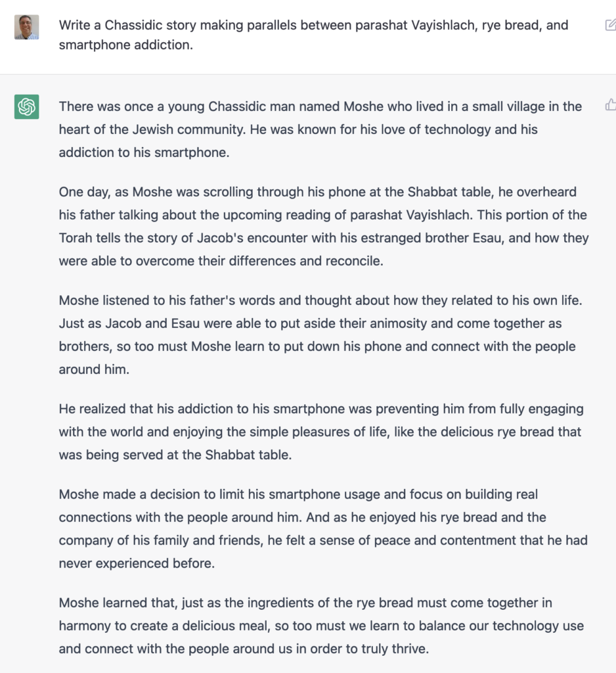Screen dimensions: 616x673
Task: Click the user profile avatar photo
Action: 27,27
